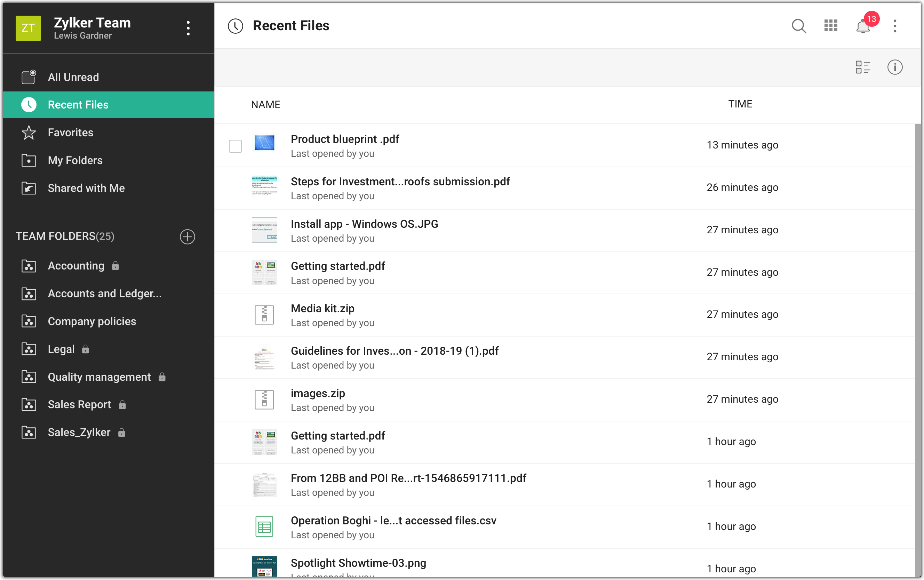This screenshot has height=580, width=924.
Task: Open Media kit.zip file
Action: click(x=322, y=308)
